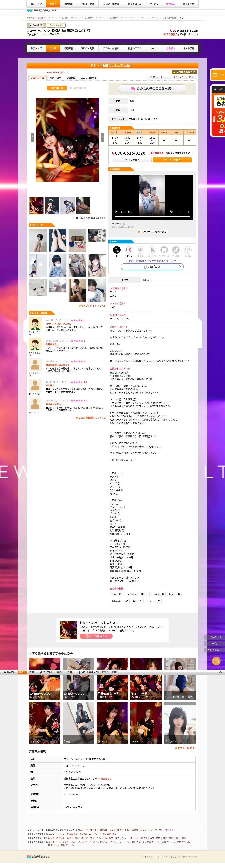Image resolution: width=225 pixels, height=868 pixels.
Task: Unmute the posted video
Action: (171, 212)
